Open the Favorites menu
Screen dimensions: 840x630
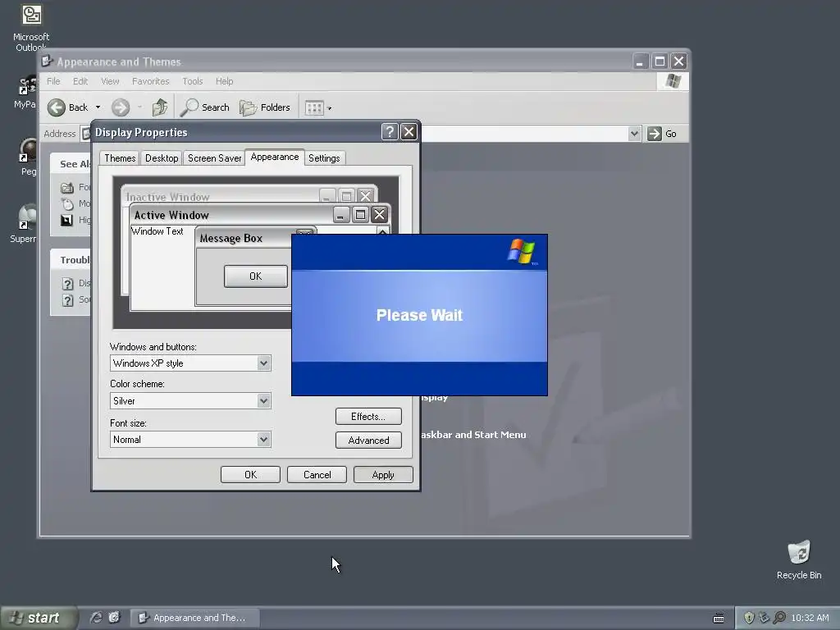151,81
